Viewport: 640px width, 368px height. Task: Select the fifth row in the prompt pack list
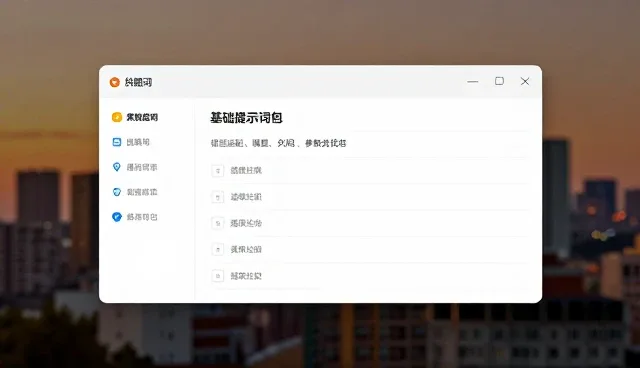coord(370,276)
